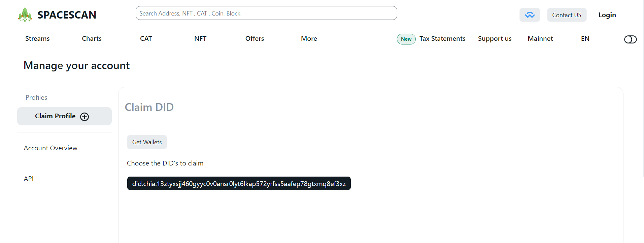Open Account Overview in sidebar
644x243 pixels.
[50, 148]
